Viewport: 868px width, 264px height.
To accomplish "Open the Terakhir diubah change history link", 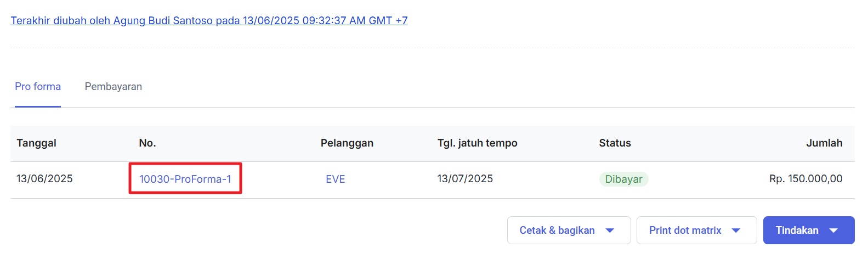I will [209, 21].
